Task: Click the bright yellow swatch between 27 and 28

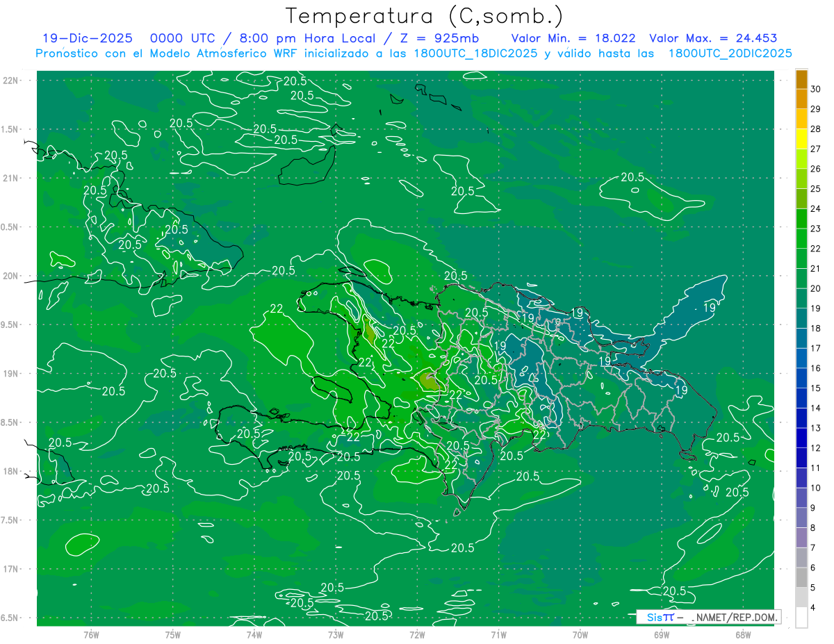Action: [x=801, y=139]
